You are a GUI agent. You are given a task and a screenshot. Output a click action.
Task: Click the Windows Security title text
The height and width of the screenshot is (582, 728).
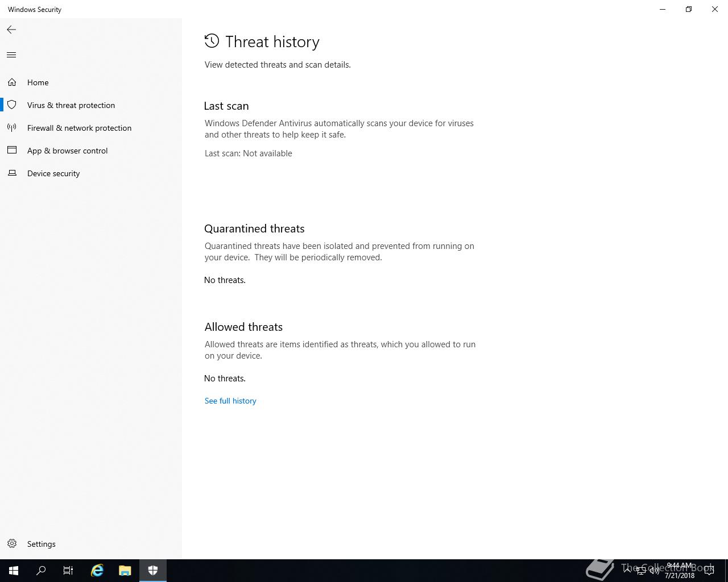coord(35,10)
